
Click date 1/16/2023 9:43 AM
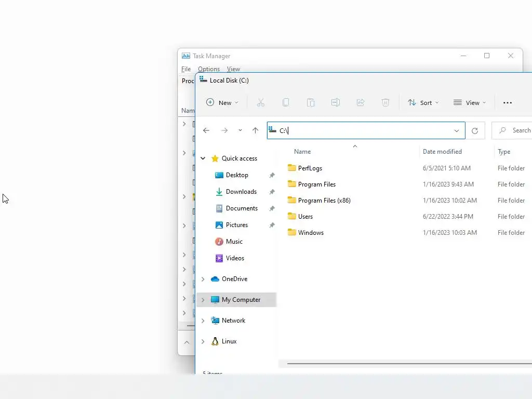click(448, 184)
